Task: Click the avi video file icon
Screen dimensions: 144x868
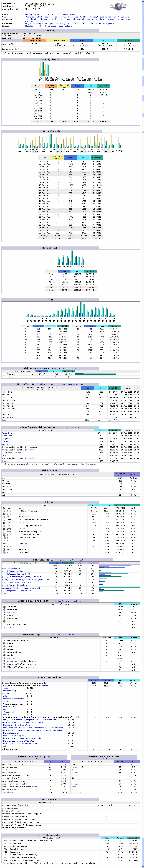Action: tap(4, 543)
